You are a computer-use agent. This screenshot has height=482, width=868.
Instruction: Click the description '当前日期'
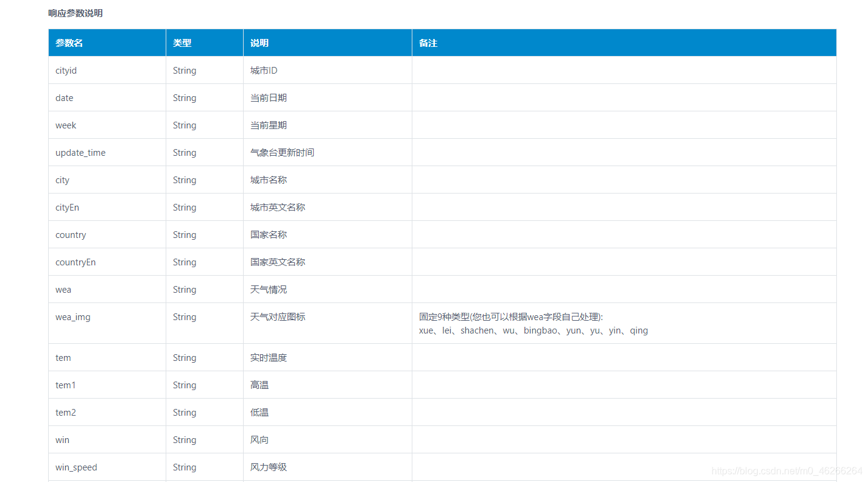269,98
